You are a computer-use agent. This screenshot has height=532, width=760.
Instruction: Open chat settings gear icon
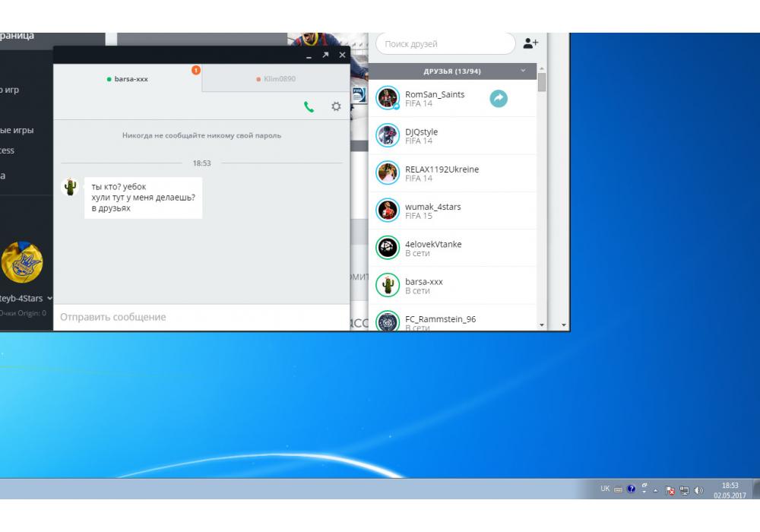point(336,107)
